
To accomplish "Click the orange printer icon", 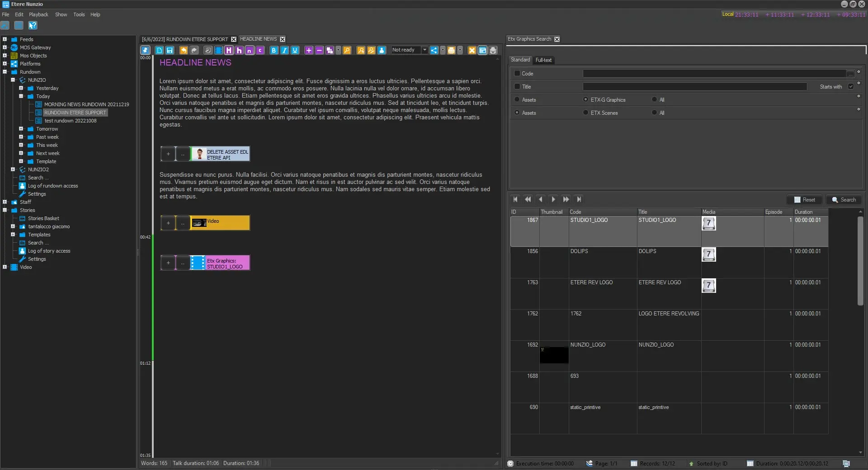I will [451, 50].
